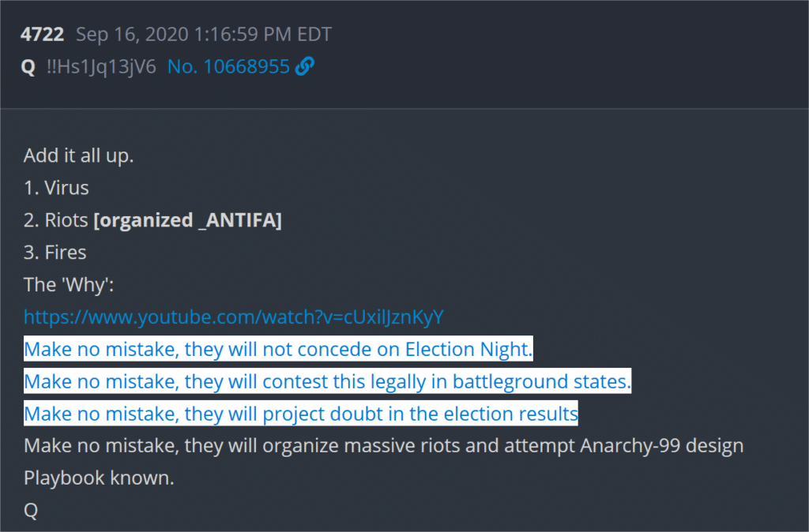The image size is (809, 532).
Task: Click the '1. Virus' list item
Action: [x=56, y=188]
